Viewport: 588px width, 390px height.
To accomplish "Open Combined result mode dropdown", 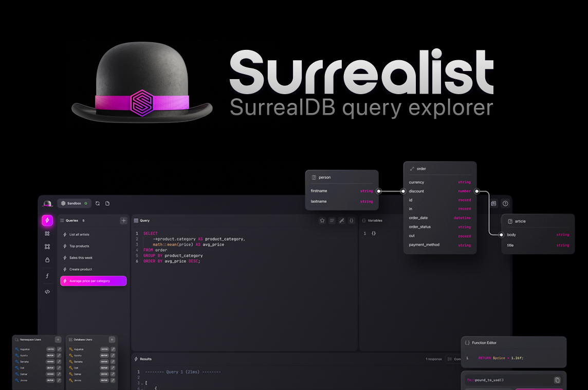I will pyautogui.click(x=453, y=359).
